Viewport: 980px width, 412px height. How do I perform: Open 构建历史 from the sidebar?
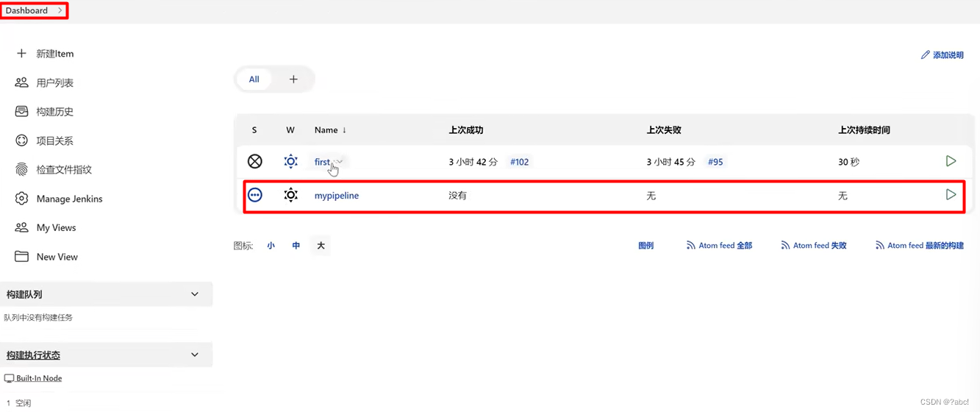click(55, 112)
